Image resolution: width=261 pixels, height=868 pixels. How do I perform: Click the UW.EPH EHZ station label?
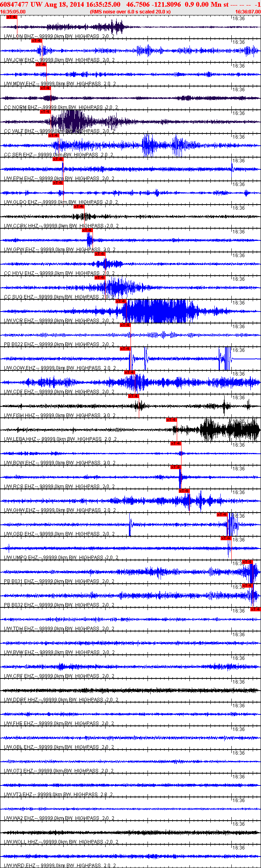[x=19, y=178]
